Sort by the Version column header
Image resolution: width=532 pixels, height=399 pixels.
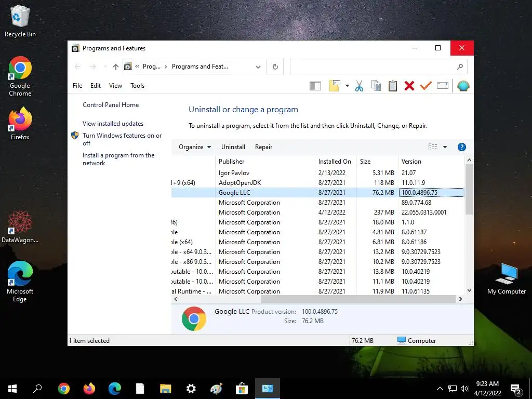(431, 162)
